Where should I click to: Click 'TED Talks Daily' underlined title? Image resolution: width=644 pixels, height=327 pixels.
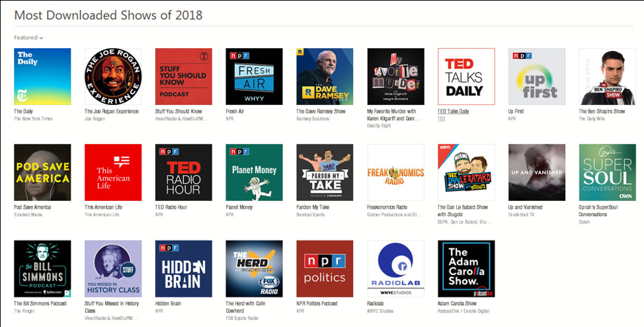[454, 111]
